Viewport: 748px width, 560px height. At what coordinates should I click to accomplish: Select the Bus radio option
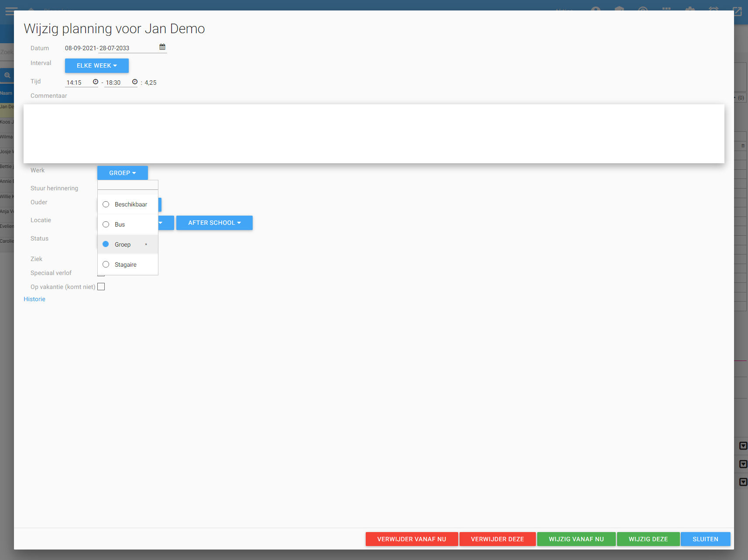point(106,224)
